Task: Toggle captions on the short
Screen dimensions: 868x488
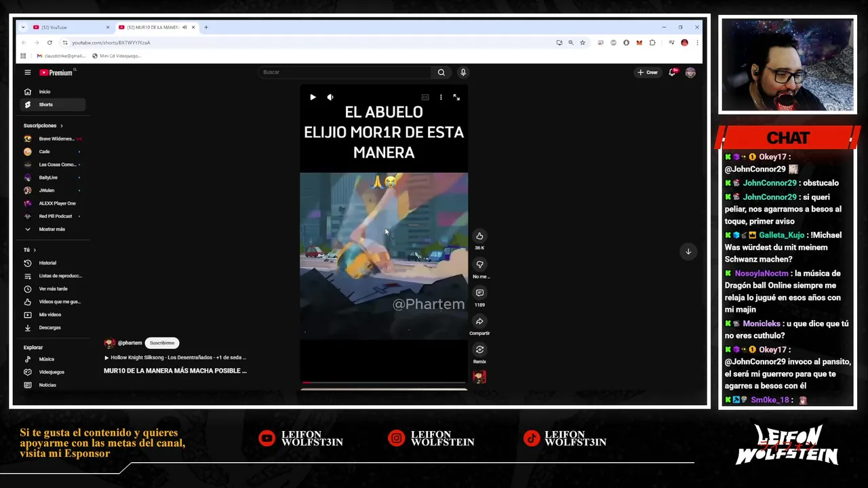Action: point(425,97)
